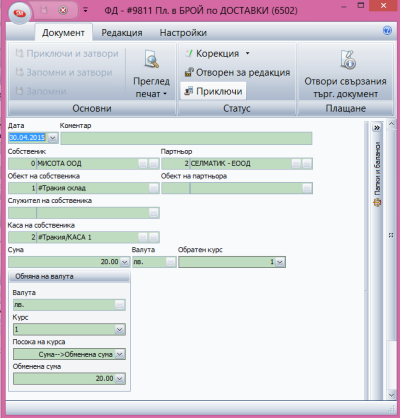Click Отвори свързания търг. документ icon
This screenshot has height=418, width=400.
click(348, 60)
